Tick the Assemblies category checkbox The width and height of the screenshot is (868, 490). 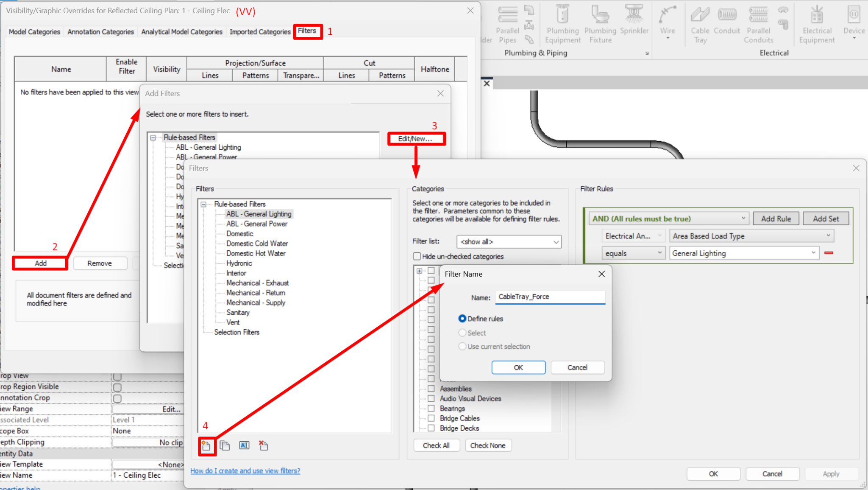pyautogui.click(x=431, y=389)
